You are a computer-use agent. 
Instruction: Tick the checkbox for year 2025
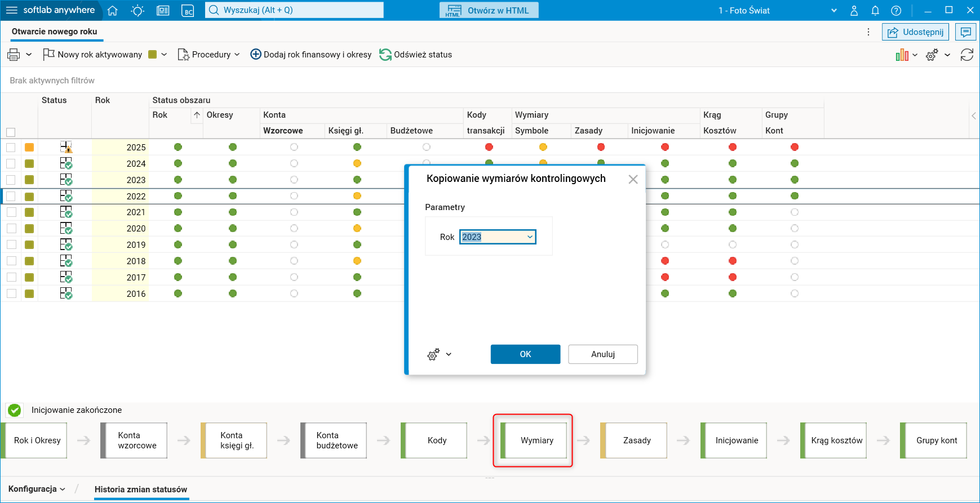tap(11, 147)
